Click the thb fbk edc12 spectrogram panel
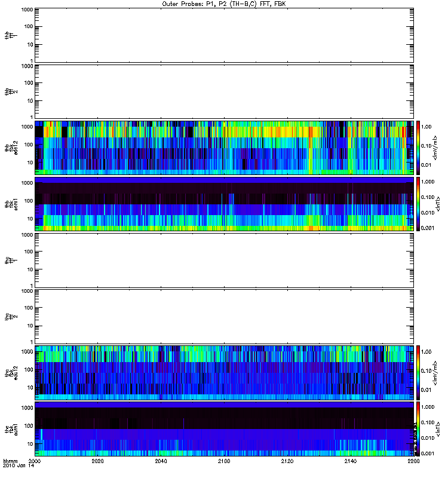 224,148
